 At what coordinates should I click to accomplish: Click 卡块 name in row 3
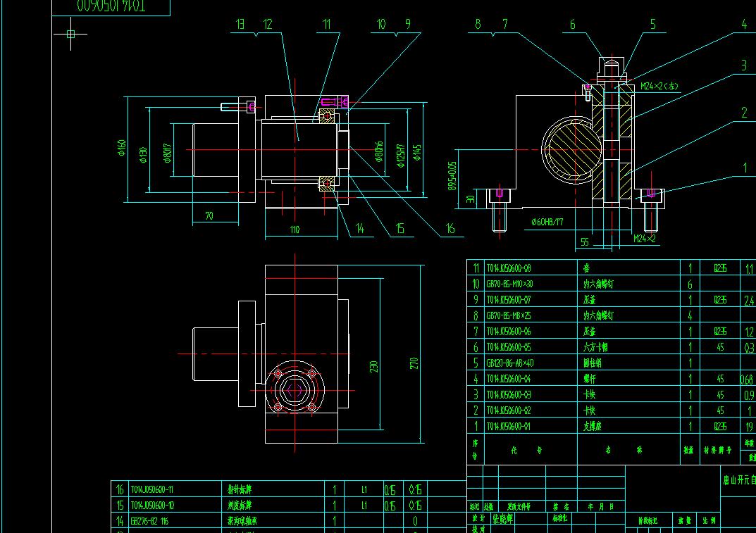tap(590, 395)
